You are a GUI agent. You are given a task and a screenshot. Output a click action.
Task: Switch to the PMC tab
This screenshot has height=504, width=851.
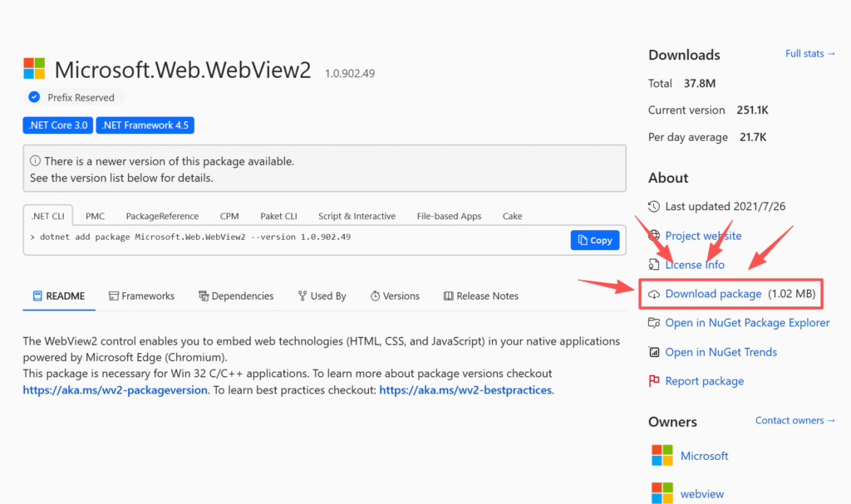95,216
